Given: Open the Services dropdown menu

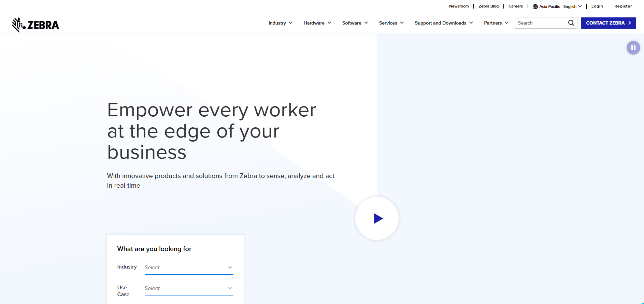Looking at the screenshot, I should coord(391,23).
